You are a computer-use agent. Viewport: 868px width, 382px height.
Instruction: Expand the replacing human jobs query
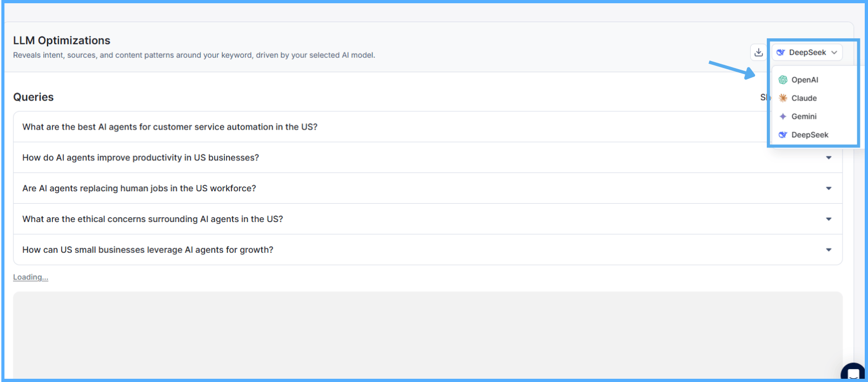[828, 189]
